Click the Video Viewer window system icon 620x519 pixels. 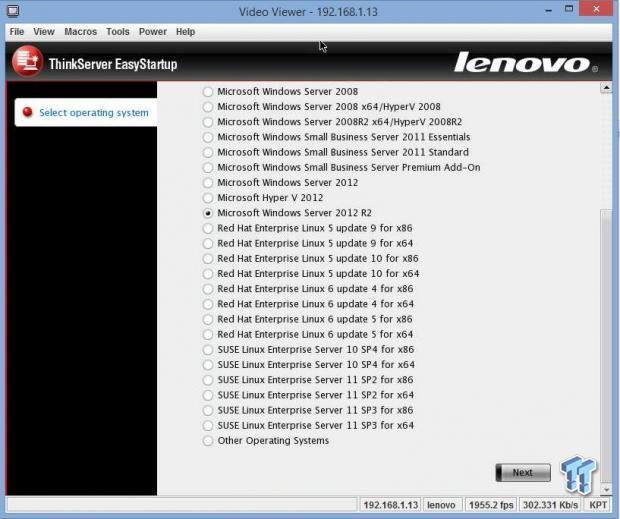pyautogui.click(x=13, y=11)
